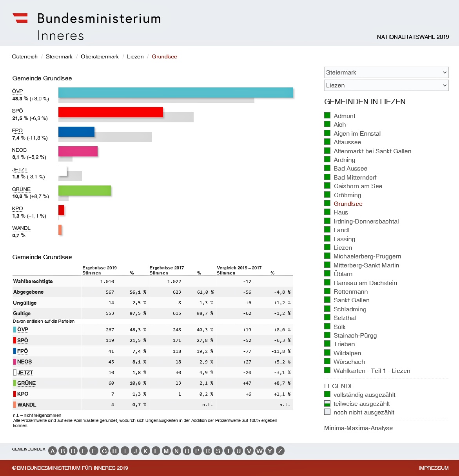This screenshot has height=476, width=459.
Task: Click green status square beside Admont
Action: tap(327, 116)
